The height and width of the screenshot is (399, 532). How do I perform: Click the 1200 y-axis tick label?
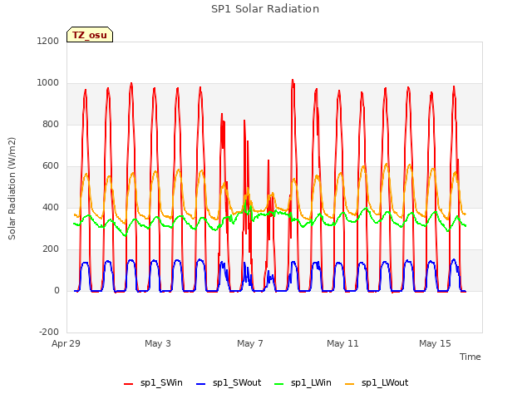(x=48, y=41)
